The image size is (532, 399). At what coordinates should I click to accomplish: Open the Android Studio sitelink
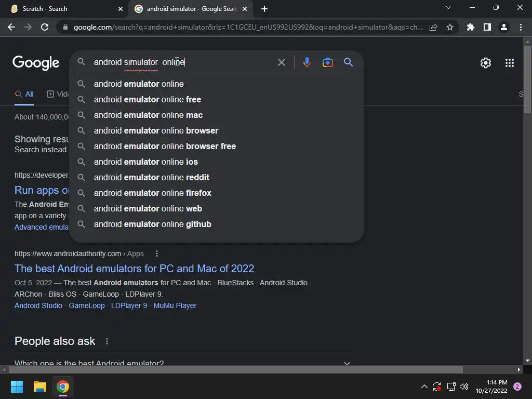point(38,305)
